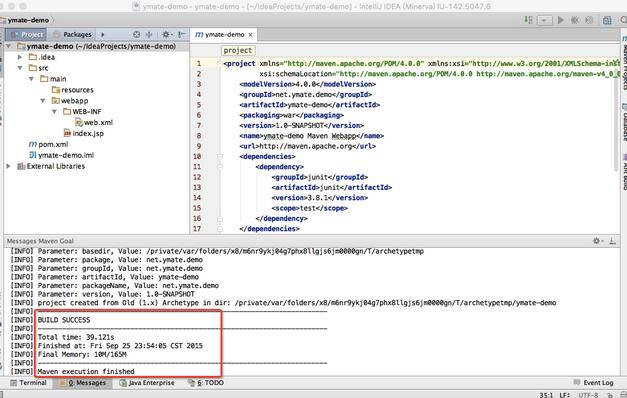Screen dimensions: 627x398
Task: Switch to the Packages view tab
Action: pos(72,34)
